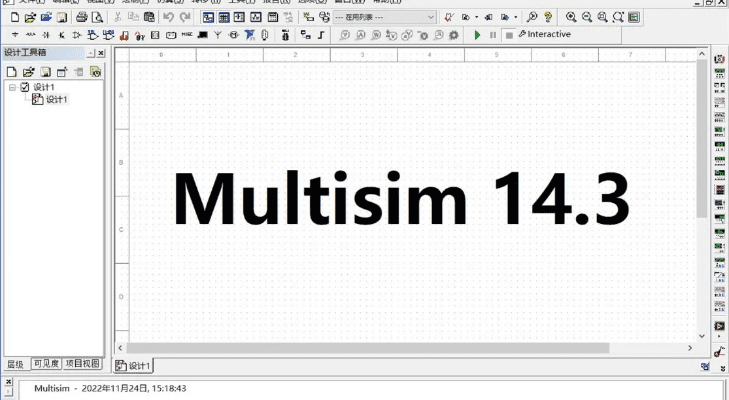This screenshot has width=729, height=400.
Task: Place a source component from toolbar
Action: (x=14, y=35)
